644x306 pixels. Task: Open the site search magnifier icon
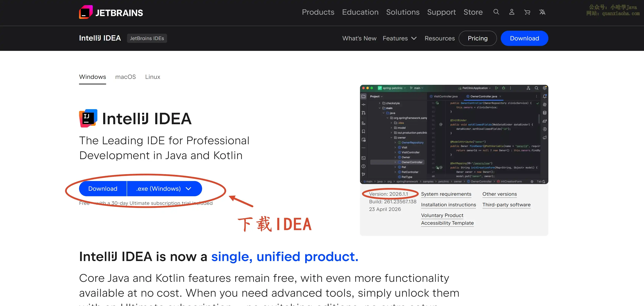(496, 12)
